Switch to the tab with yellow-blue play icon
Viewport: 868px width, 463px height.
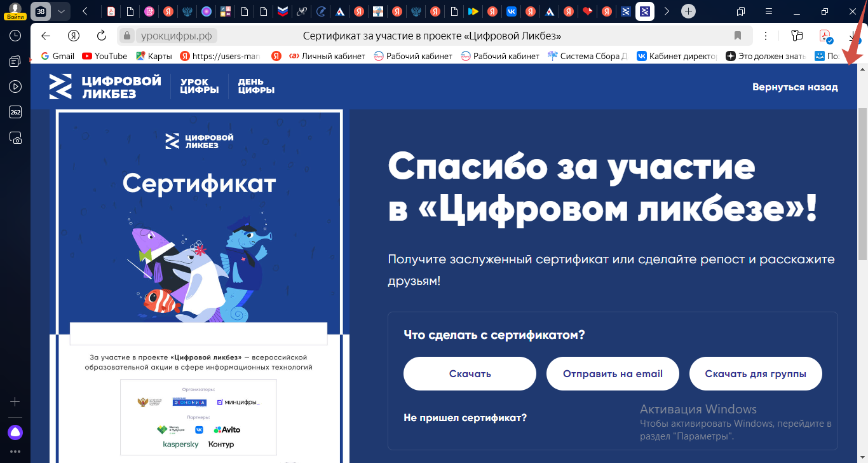tap(473, 11)
